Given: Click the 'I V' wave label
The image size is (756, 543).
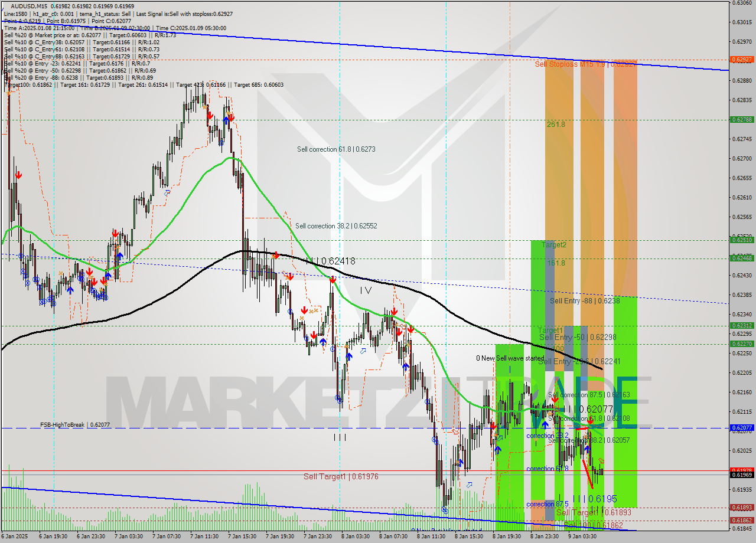Looking at the screenshot, I should click(x=366, y=290).
